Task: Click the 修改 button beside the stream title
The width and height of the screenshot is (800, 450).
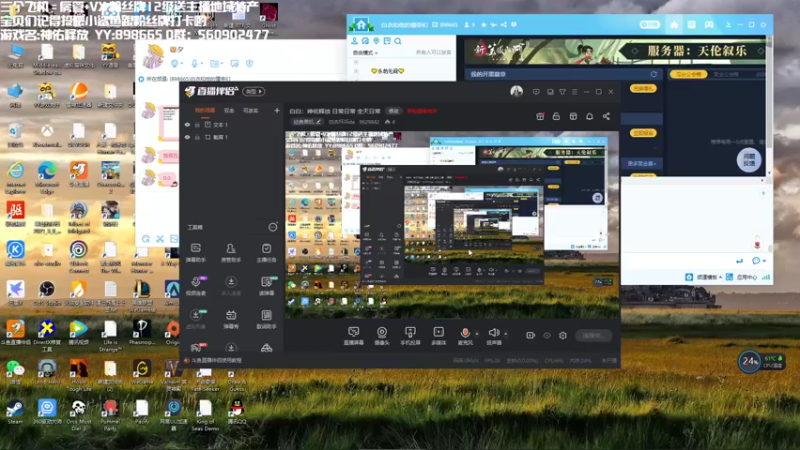Action: 393,111
